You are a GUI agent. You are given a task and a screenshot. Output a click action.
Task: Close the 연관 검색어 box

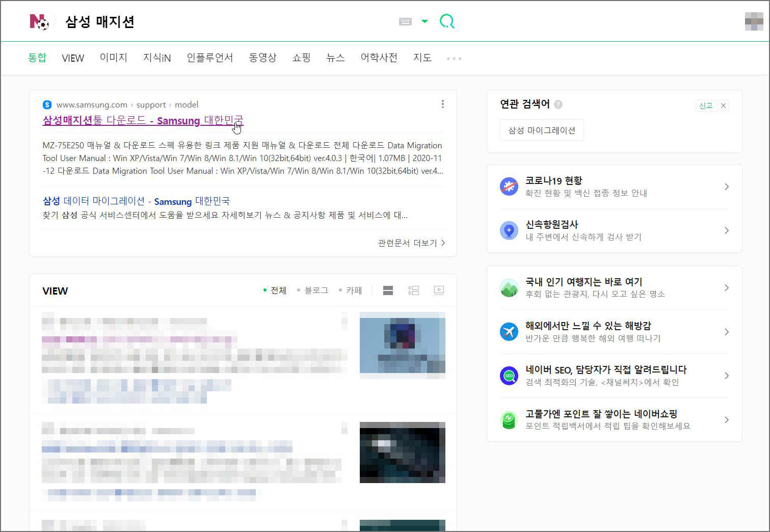pos(723,105)
